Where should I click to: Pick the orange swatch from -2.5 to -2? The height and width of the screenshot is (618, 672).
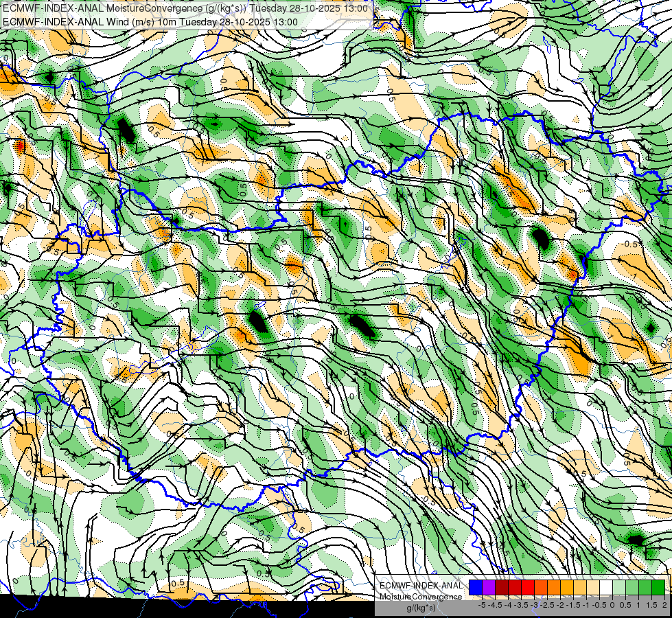point(554,588)
